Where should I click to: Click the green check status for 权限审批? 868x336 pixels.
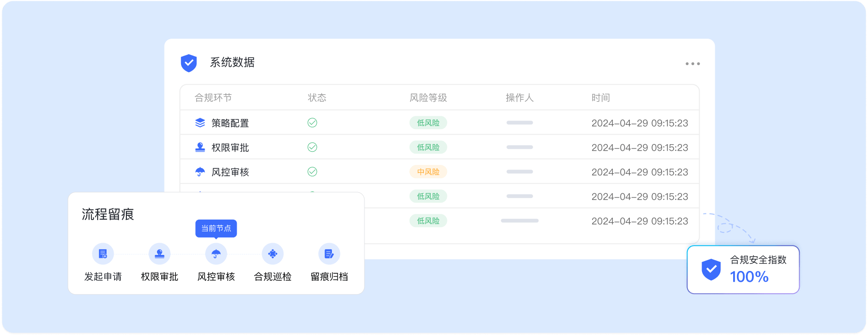(312, 147)
